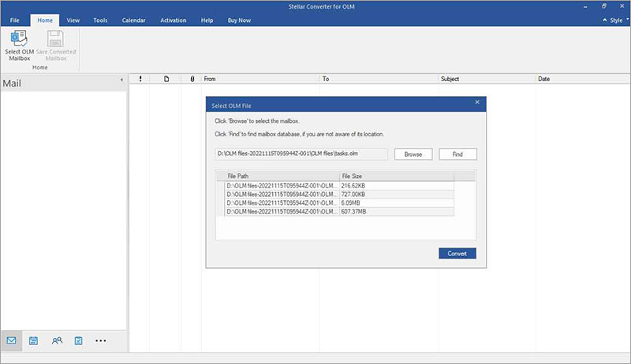This screenshot has width=631, height=364.
Task: Collapse the Mail pane with the arrow
Action: tap(121, 80)
